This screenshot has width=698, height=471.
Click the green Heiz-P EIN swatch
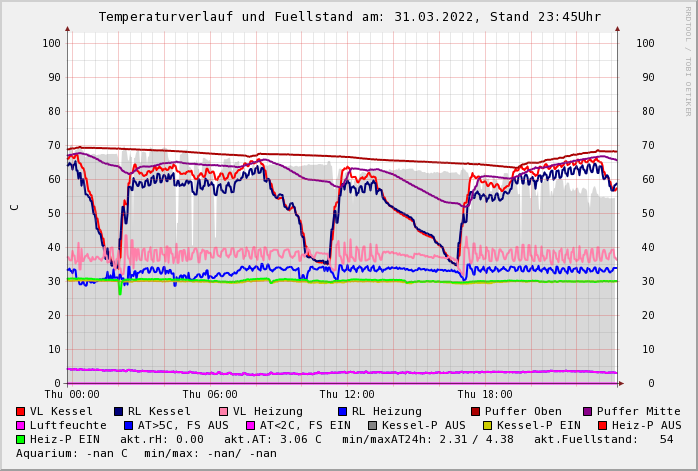(21, 439)
